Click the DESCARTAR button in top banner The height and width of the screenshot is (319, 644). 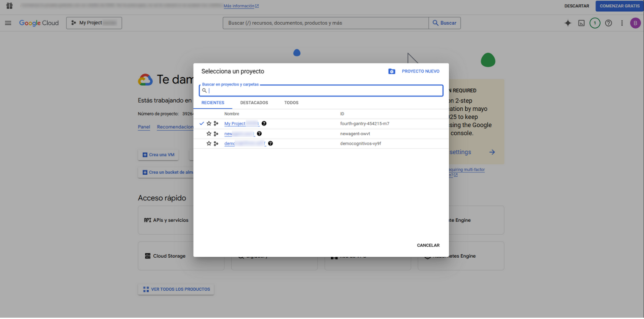pos(577,6)
